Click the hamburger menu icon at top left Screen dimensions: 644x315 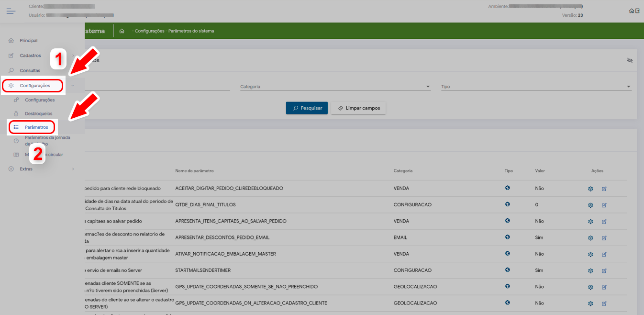pos(11,11)
